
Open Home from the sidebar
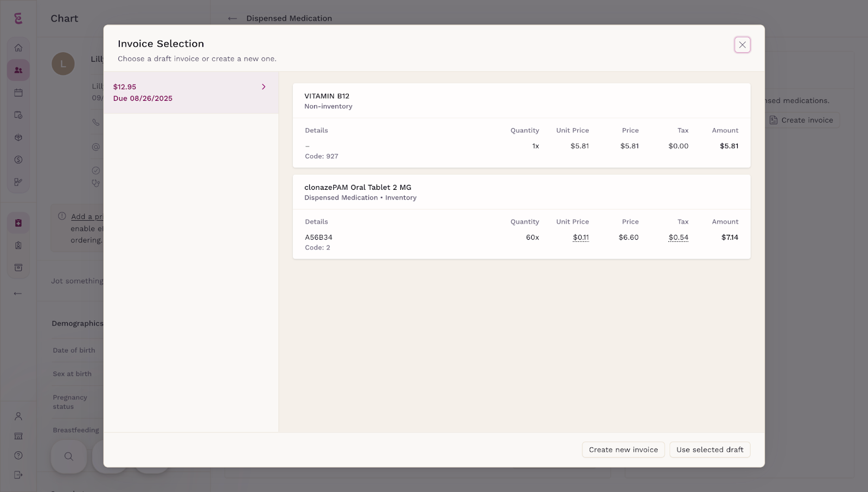click(18, 48)
